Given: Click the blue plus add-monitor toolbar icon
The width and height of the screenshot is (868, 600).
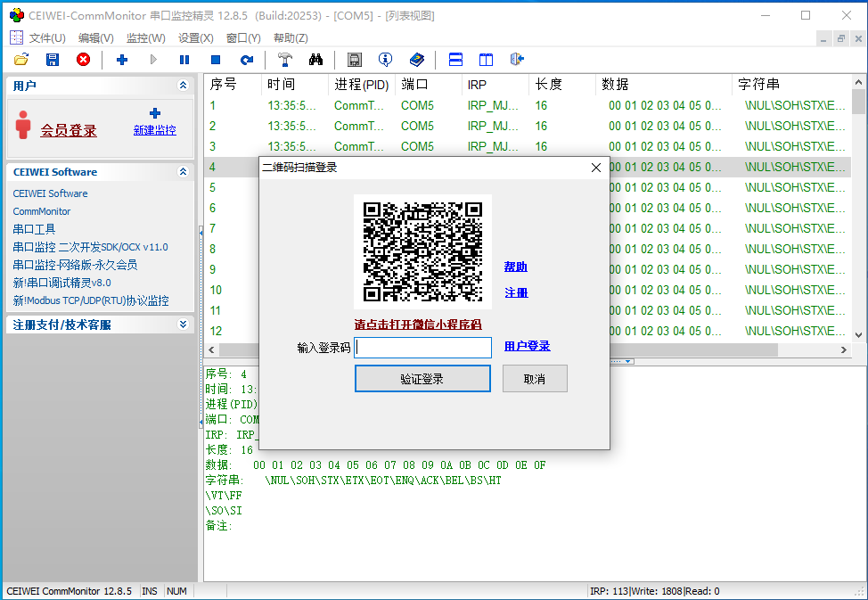Looking at the screenshot, I should pos(122,60).
